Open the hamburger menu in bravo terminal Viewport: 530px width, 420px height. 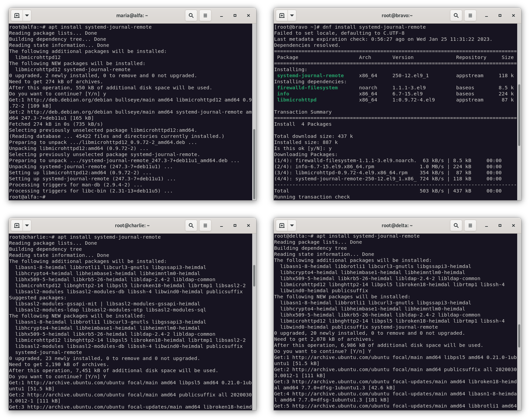[x=470, y=16]
